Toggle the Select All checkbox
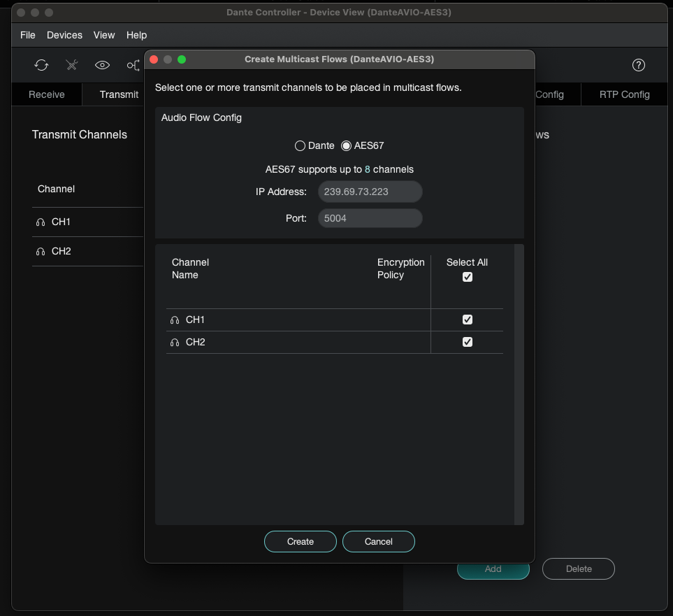 pyautogui.click(x=468, y=277)
